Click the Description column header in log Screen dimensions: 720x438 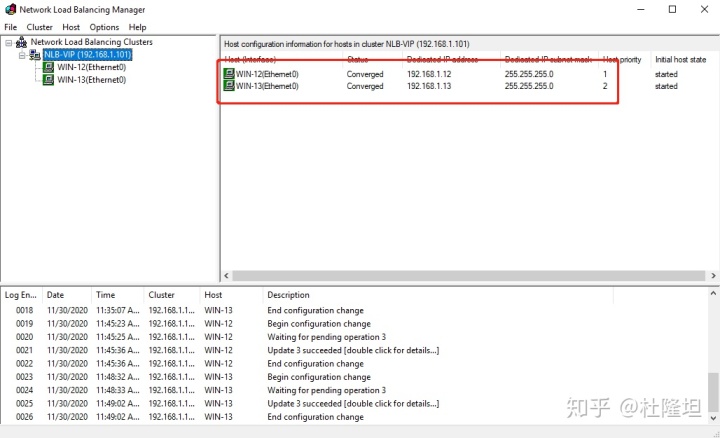pyautogui.click(x=439, y=295)
